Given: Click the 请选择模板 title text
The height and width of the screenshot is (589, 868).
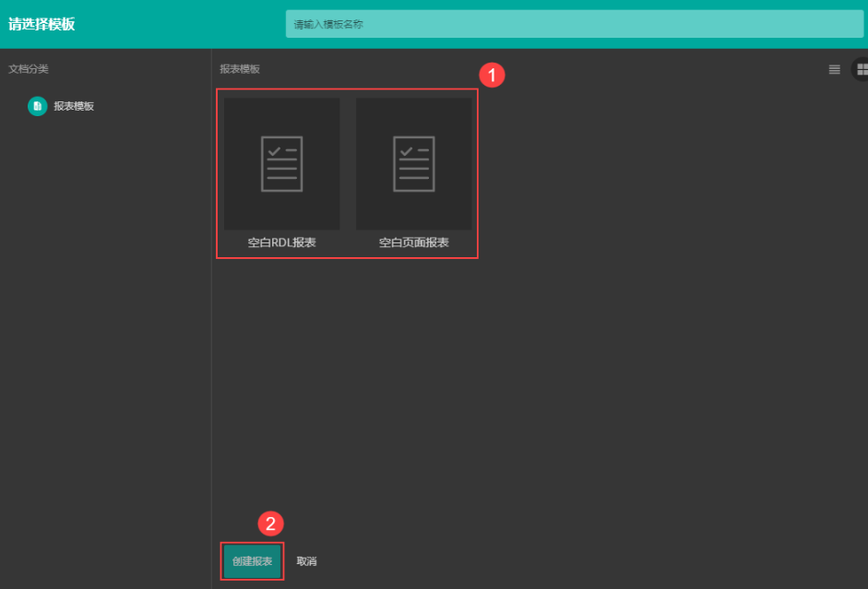Looking at the screenshot, I should click(x=42, y=24).
